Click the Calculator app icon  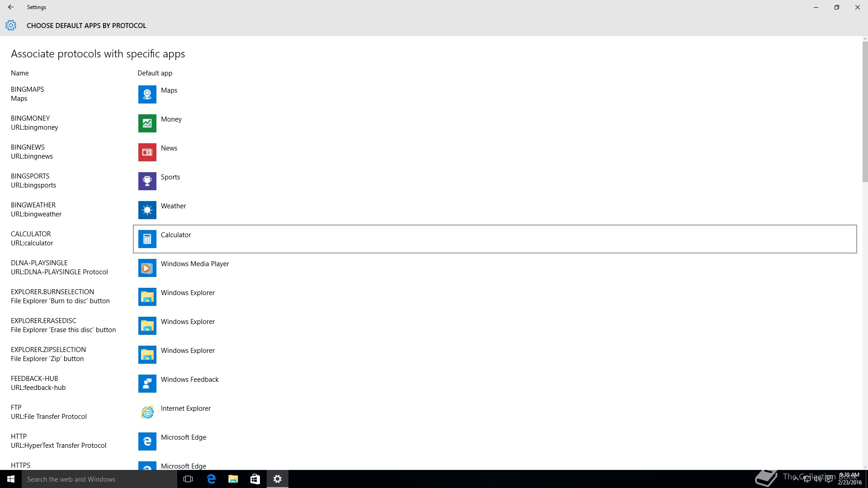[x=147, y=239]
